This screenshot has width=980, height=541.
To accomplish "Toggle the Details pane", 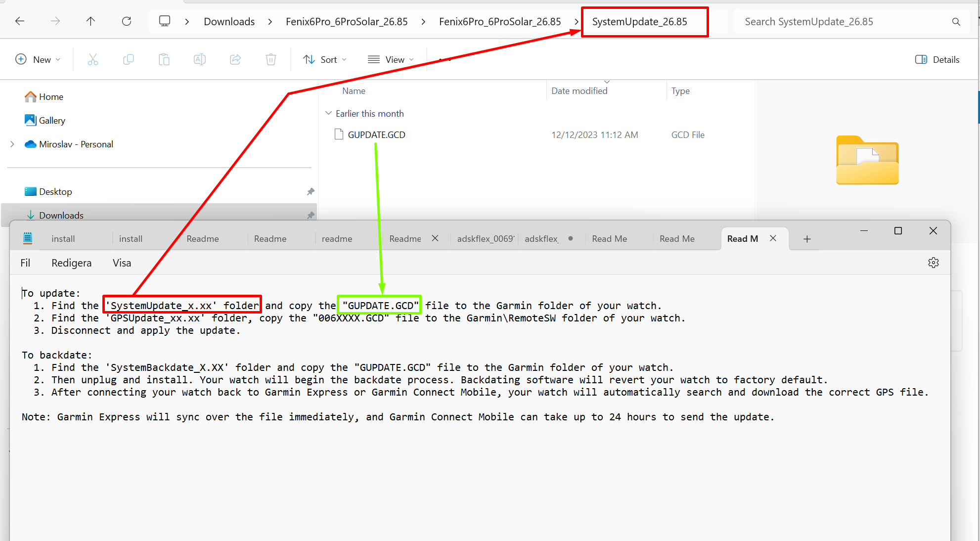I will (x=937, y=59).
